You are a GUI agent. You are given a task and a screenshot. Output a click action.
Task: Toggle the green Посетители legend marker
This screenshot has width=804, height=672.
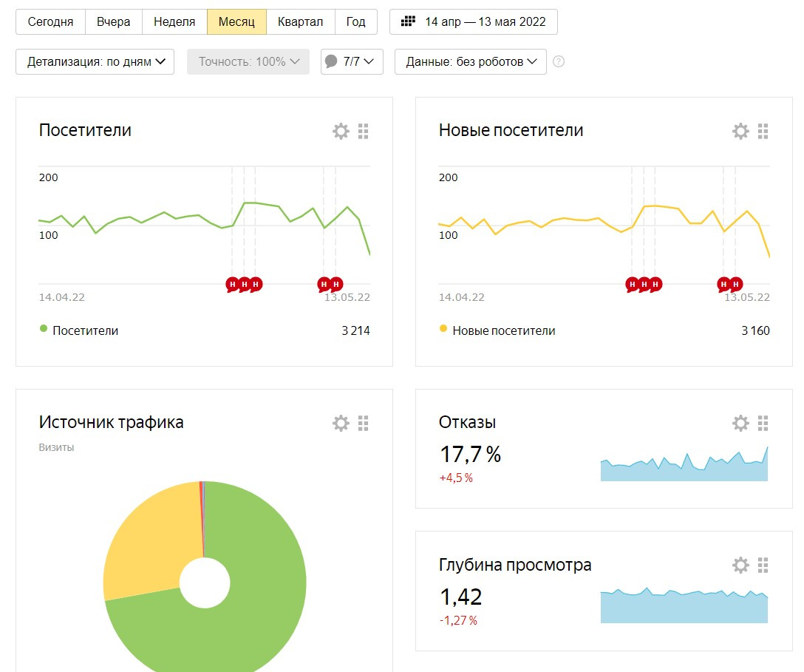pos(44,329)
